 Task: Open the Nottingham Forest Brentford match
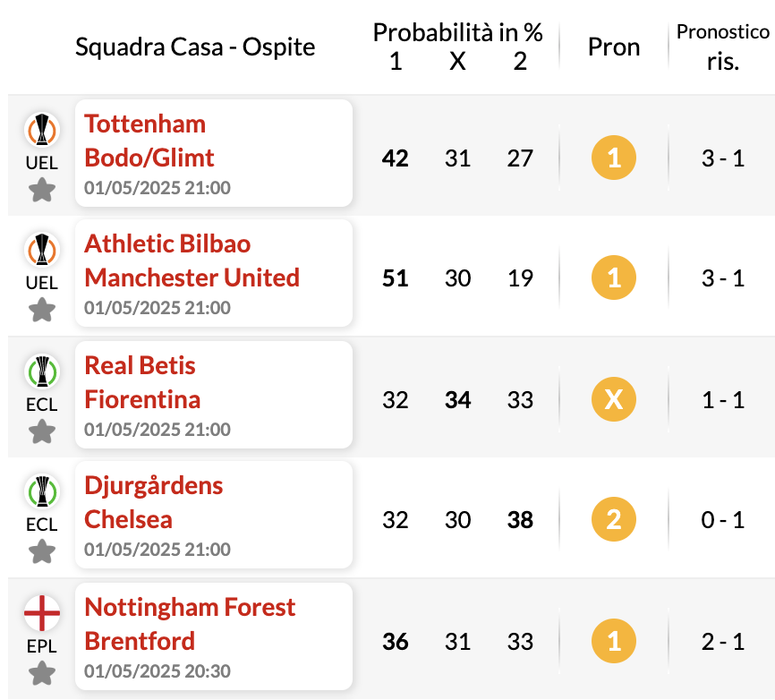pyautogui.click(x=214, y=636)
